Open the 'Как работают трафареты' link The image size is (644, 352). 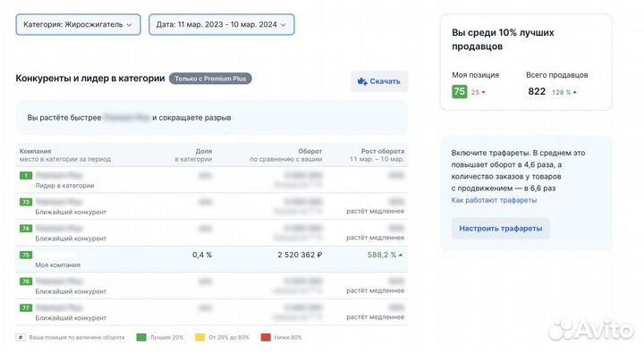click(494, 200)
